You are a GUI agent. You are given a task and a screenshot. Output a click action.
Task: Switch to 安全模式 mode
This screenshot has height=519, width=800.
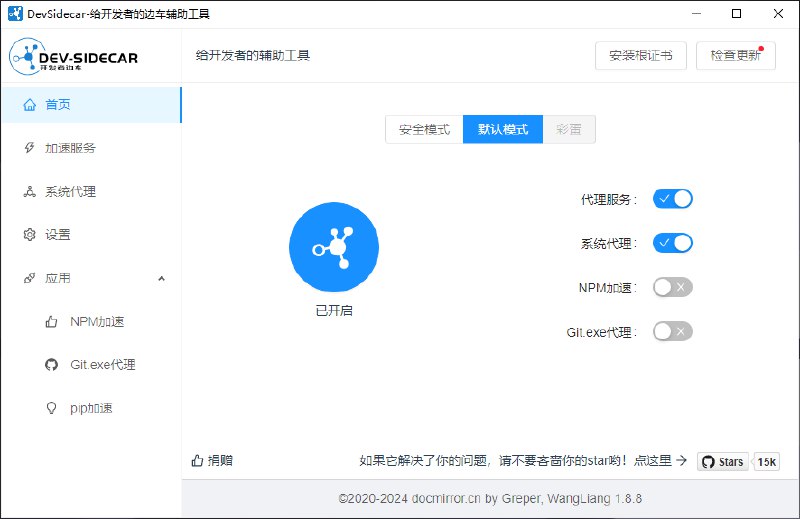coord(424,130)
